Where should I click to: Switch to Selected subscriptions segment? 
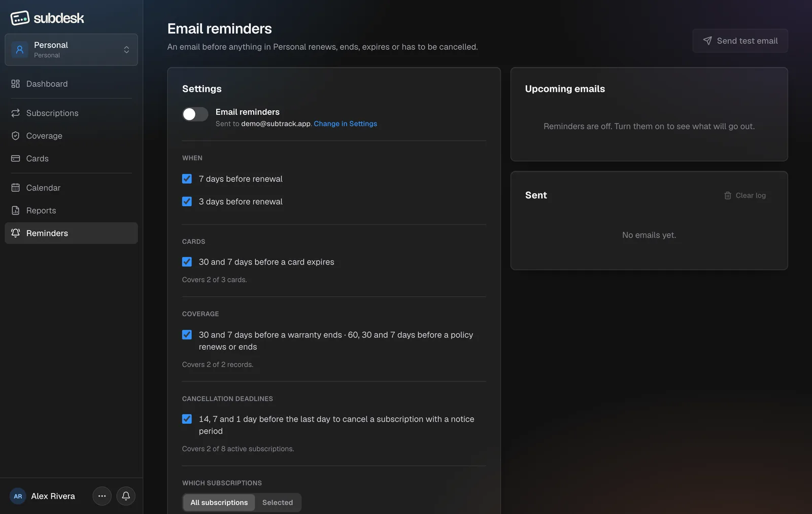[x=278, y=502]
